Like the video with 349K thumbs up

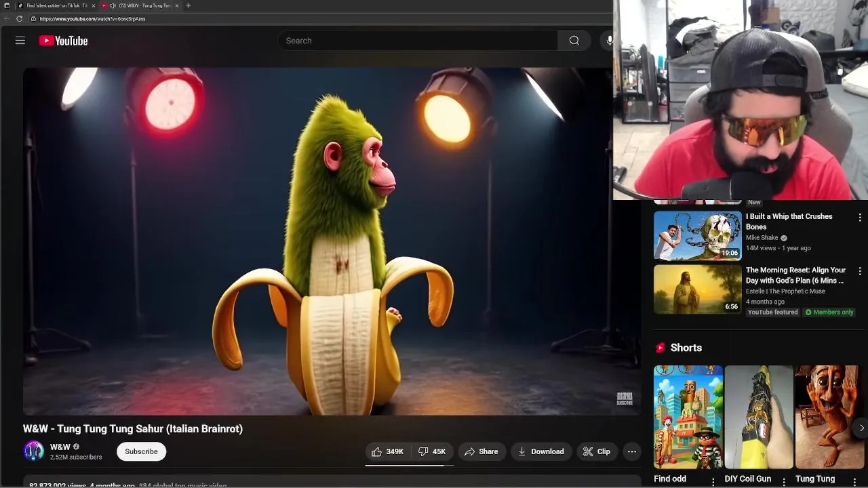coord(387,451)
